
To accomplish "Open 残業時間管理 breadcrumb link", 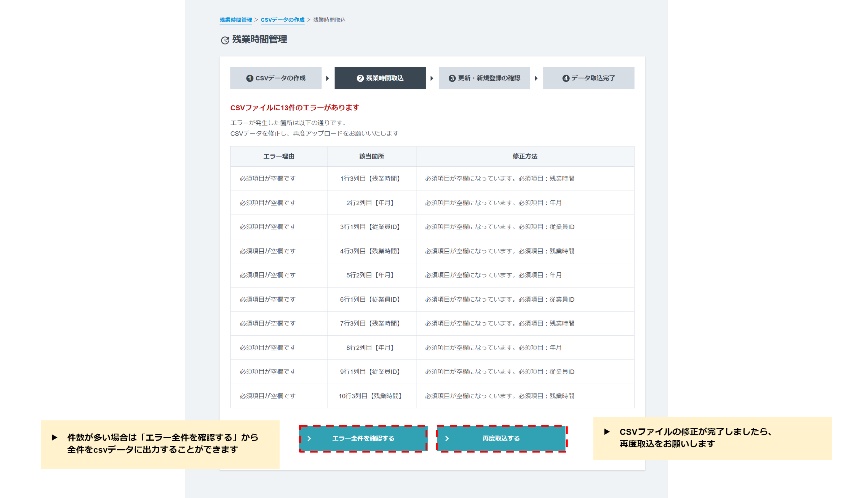I will (x=236, y=20).
